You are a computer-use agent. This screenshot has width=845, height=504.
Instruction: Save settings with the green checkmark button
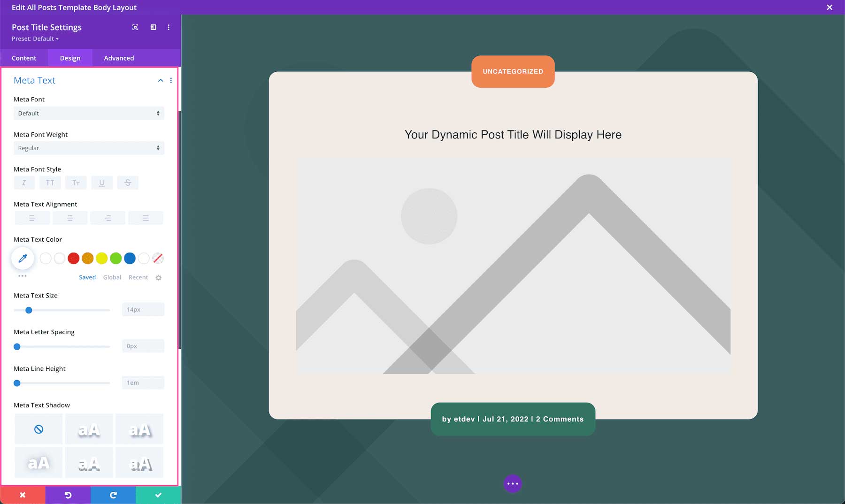pyautogui.click(x=158, y=495)
